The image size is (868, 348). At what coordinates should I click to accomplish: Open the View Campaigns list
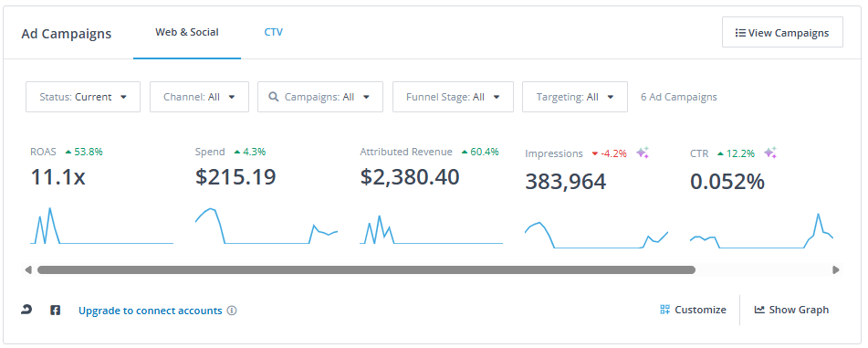tap(782, 32)
